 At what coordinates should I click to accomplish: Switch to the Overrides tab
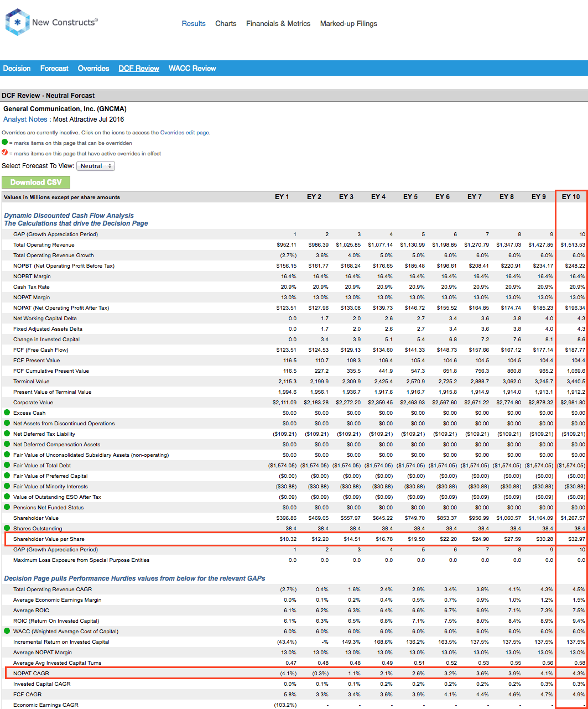coord(93,69)
